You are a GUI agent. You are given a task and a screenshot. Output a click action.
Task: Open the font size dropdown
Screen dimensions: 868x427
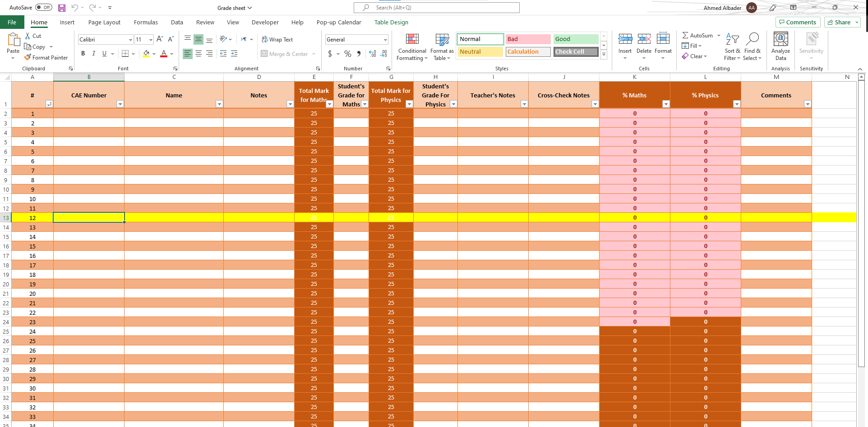tap(151, 40)
